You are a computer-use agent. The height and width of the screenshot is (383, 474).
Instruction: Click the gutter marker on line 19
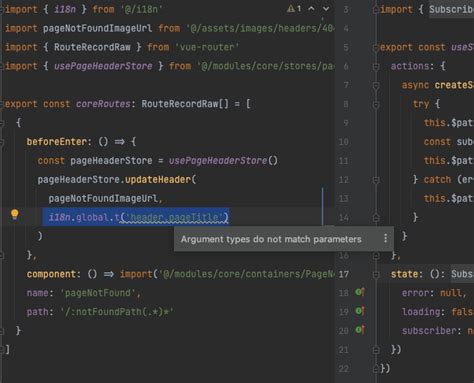(360, 311)
